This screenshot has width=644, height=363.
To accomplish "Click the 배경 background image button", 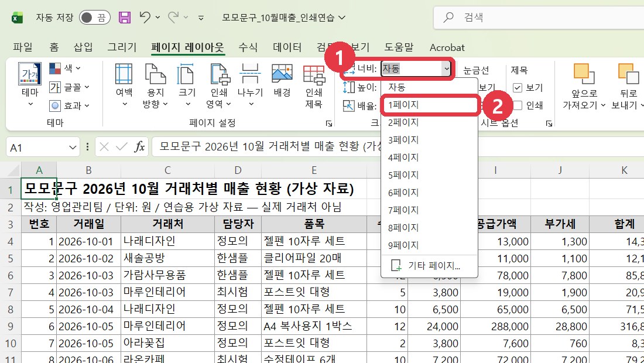I will pos(282,81).
